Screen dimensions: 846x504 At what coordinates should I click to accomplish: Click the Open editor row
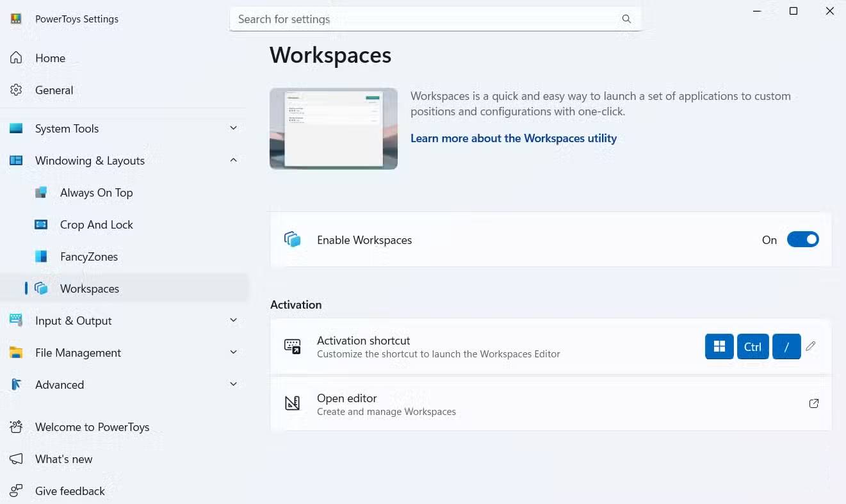point(551,403)
